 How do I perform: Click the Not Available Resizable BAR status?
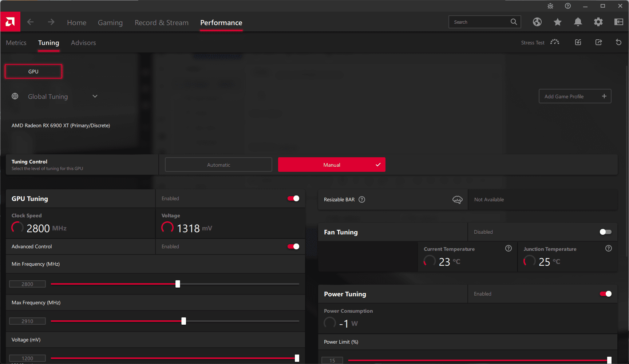tap(489, 199)
